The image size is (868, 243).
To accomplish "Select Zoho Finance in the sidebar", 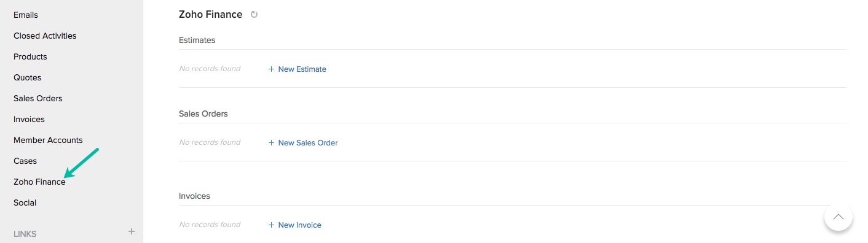I will point(39,182).
